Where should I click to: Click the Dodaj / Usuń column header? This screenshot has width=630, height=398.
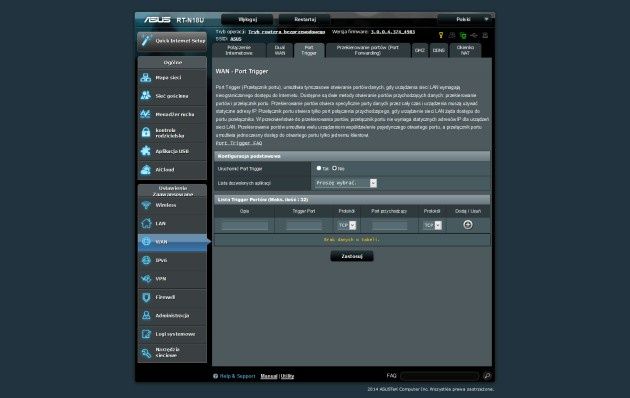(x=468, y=211)
